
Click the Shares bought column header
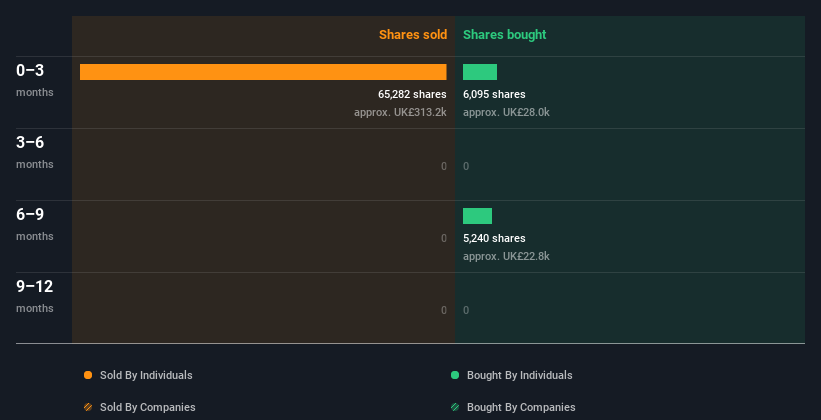click(504, 35)
